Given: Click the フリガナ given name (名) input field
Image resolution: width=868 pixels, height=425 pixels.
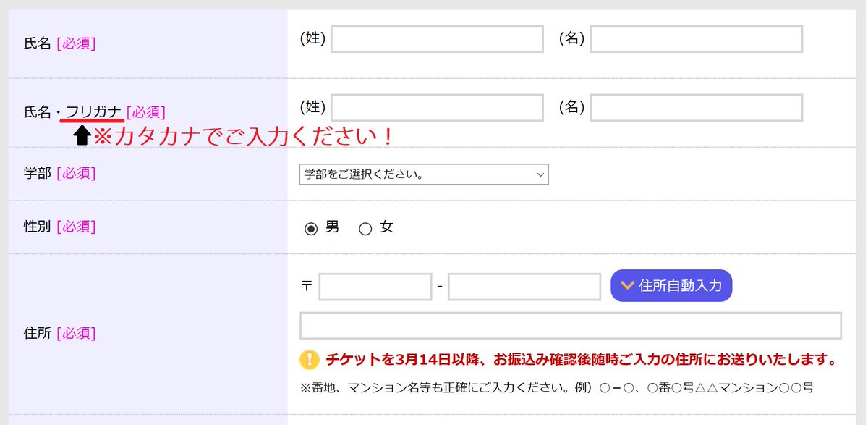Looking at the screenshot, I should pos(695,106).
